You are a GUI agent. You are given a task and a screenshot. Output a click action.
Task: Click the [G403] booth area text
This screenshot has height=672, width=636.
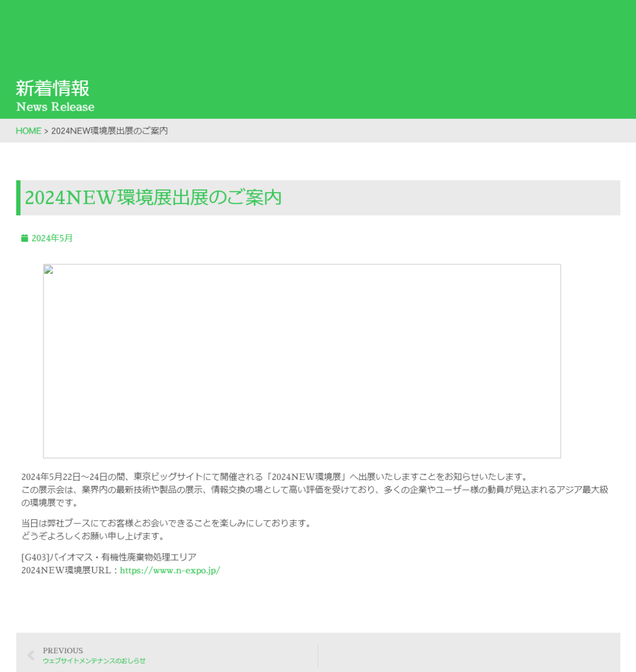click(x=109, y=557)
